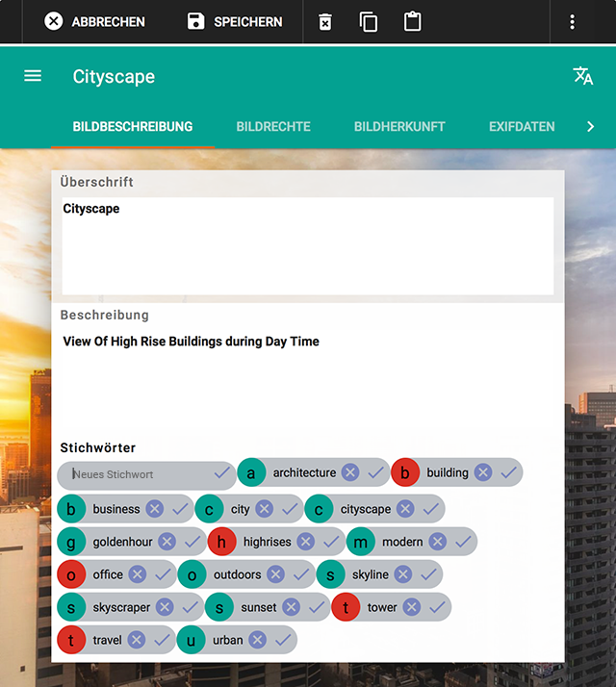This screenshot has width=616, height=687.
Task: Remove the city keyword
Action: click(x=264, y=509)
